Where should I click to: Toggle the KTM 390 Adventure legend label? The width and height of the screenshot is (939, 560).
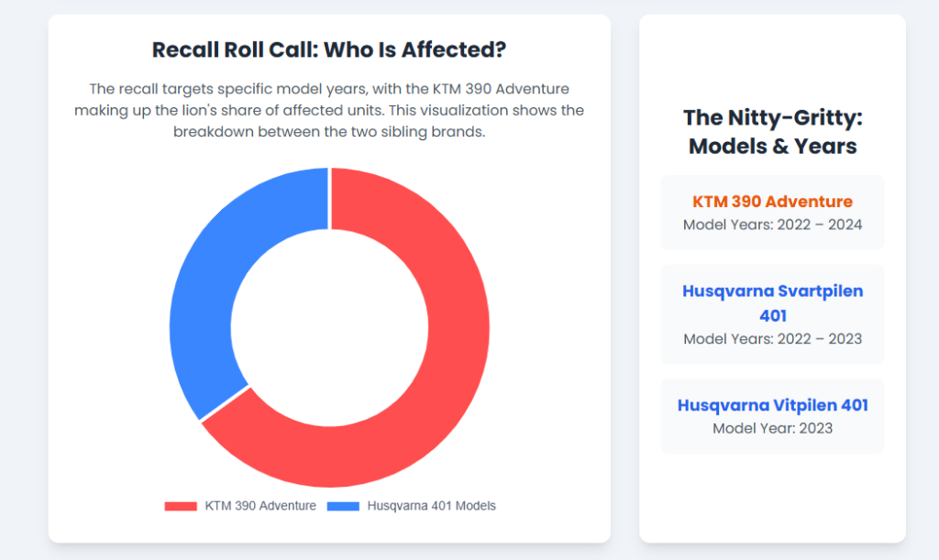click(260, 506)
